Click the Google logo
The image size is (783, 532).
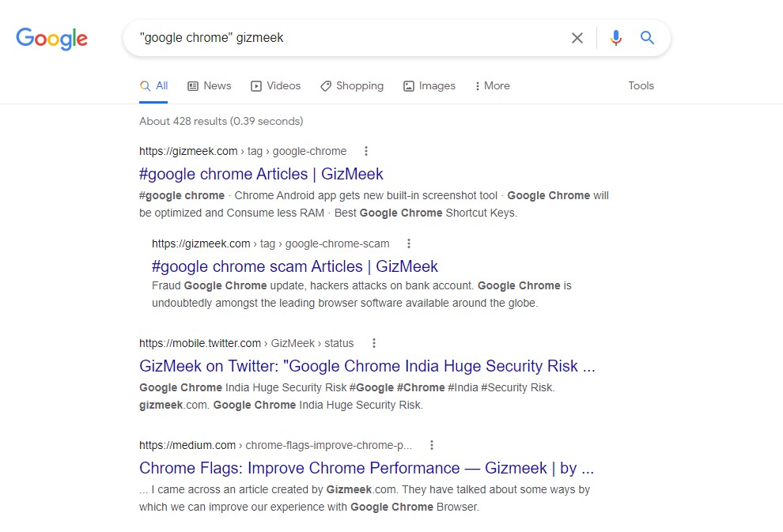(x=51, y=38)
